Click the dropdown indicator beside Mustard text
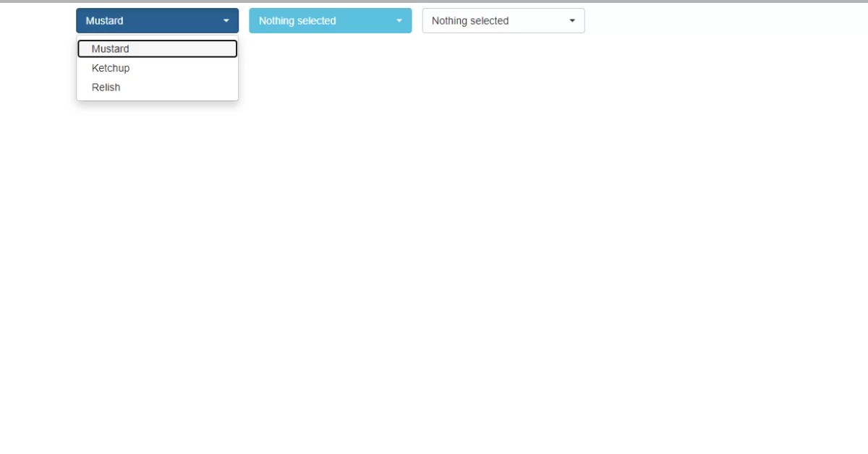 pos(226,20)
